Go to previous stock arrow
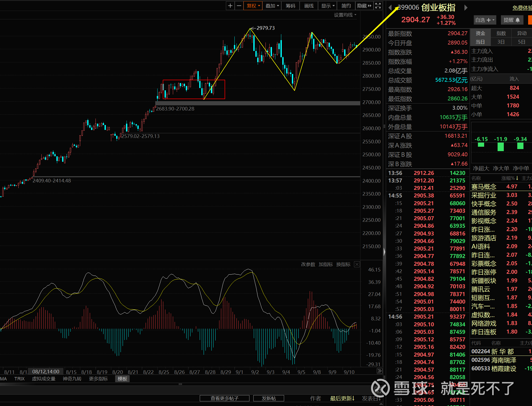 [x=390, y=8]
